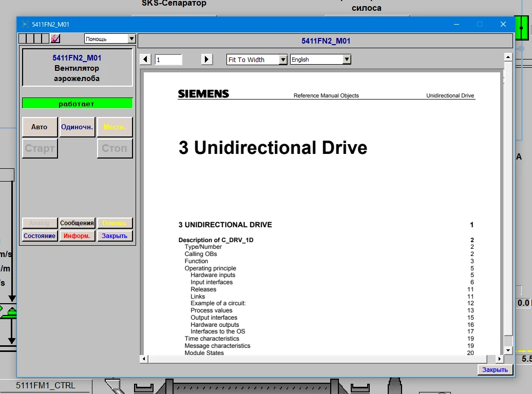Click 'Interfaces to the OS' entry

(x=218, y=331)
